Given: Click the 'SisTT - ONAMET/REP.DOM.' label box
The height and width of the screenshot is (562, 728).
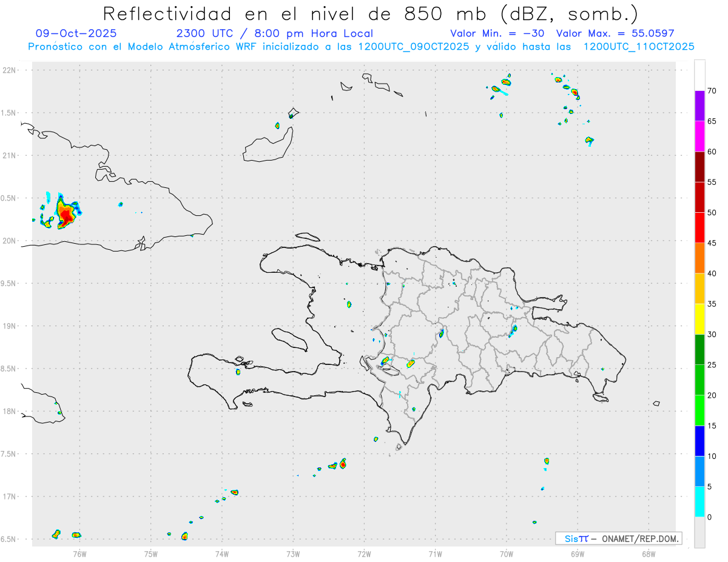Looking at the screenshot, I should [619, 538].
